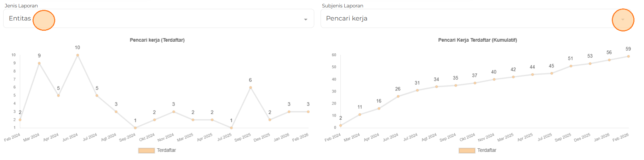Click the Sep 2024 point valued 1
This screenshot has height=160, width=644.
pyautogui.click(x=135, y=128)
